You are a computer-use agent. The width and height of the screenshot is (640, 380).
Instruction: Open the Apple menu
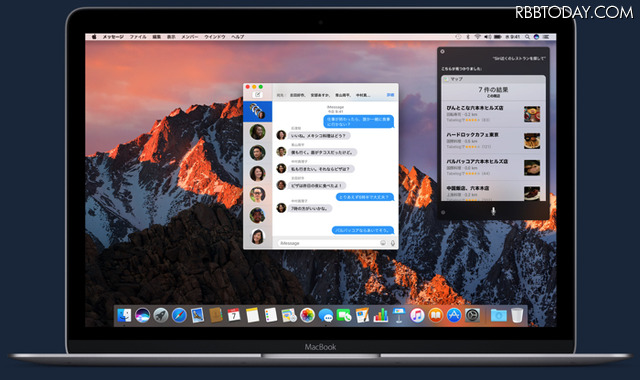(x=94, y=37)
